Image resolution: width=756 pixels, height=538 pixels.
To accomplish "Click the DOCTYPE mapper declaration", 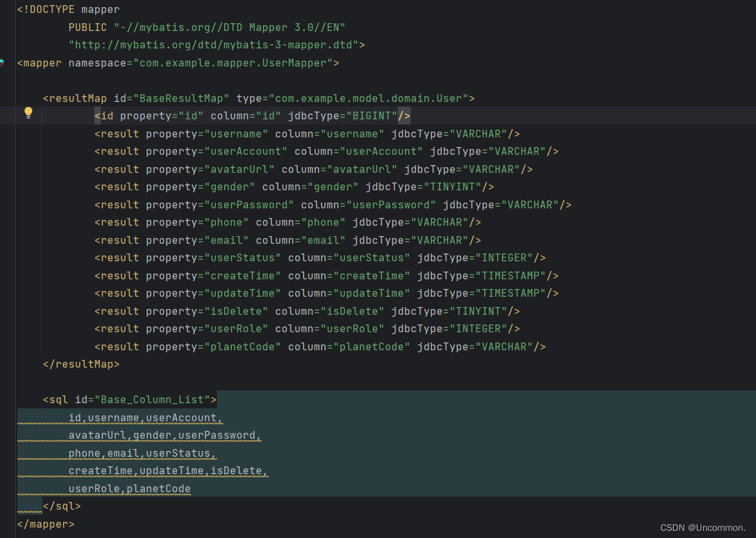I will 68,10.
